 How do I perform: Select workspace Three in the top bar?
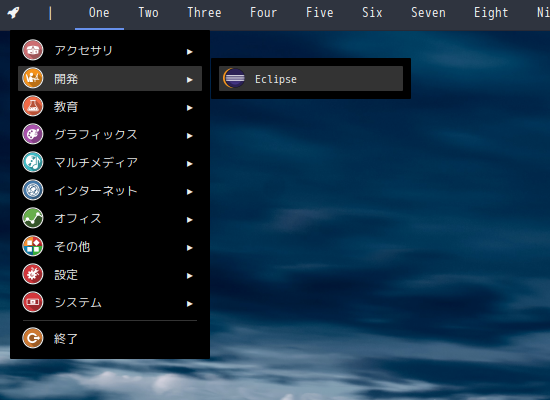coord(204,13)
